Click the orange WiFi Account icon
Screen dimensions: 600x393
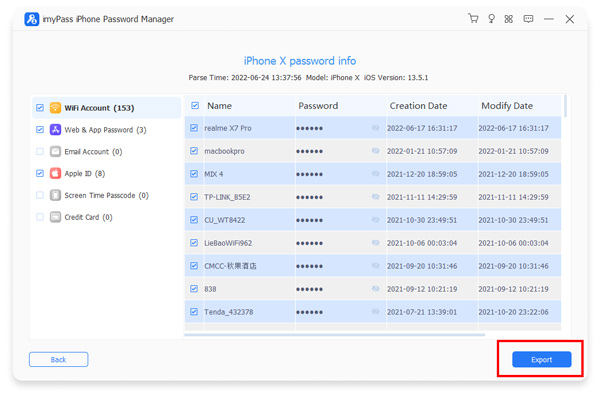[55, 108]
